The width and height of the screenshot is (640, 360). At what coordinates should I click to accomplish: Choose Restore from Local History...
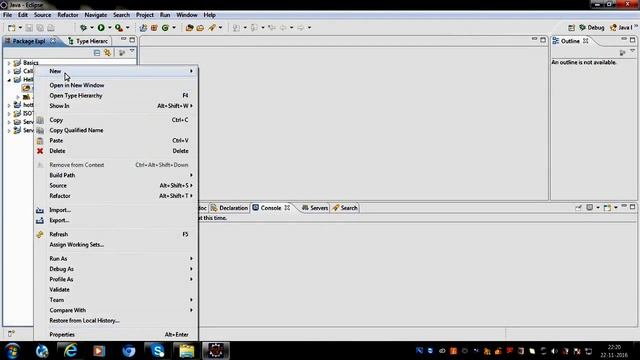pos(116,320)
